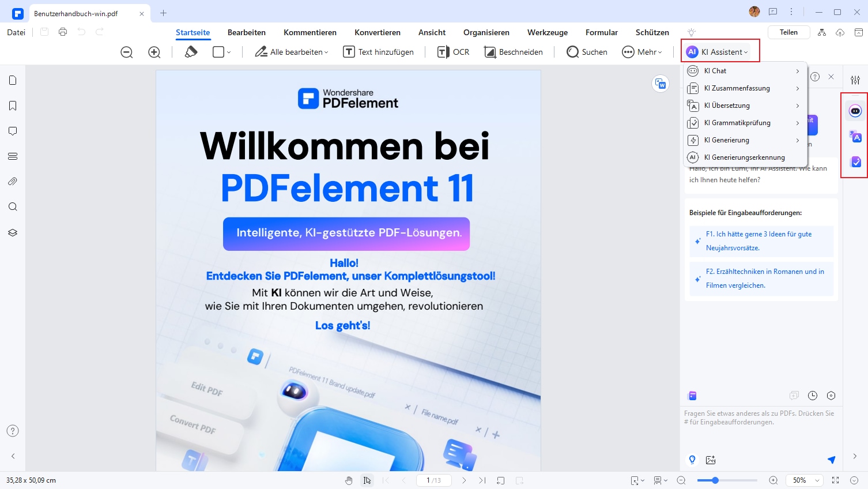Click the help question mark in left sidebar
Viewport: 868px width, 489px height.
click(13, 431)
